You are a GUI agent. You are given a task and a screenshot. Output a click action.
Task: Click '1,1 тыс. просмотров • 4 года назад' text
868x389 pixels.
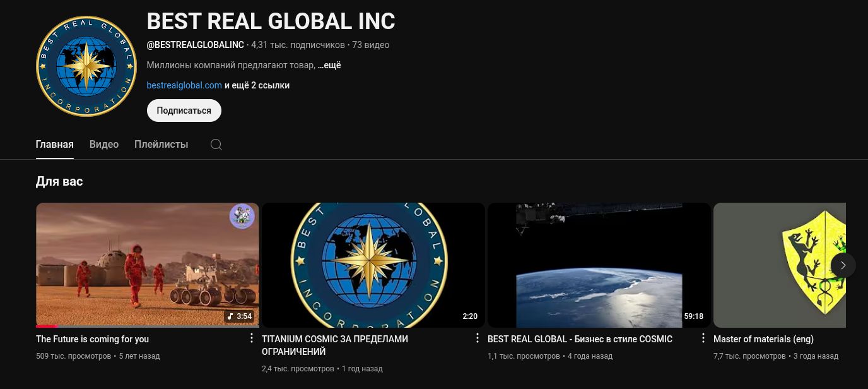[550, 356]
